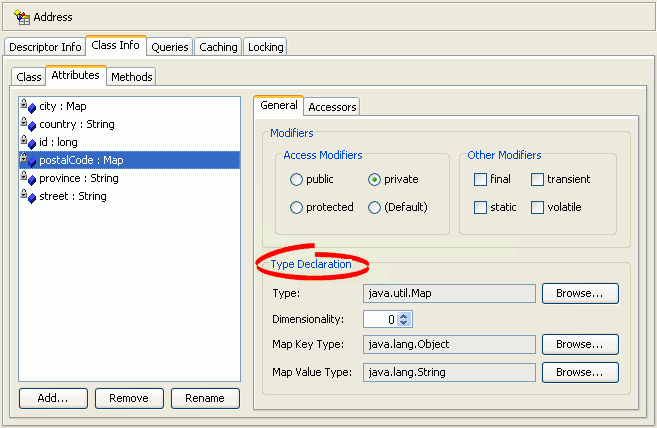
Task: Click the id attribute icon
Action: 28,142
